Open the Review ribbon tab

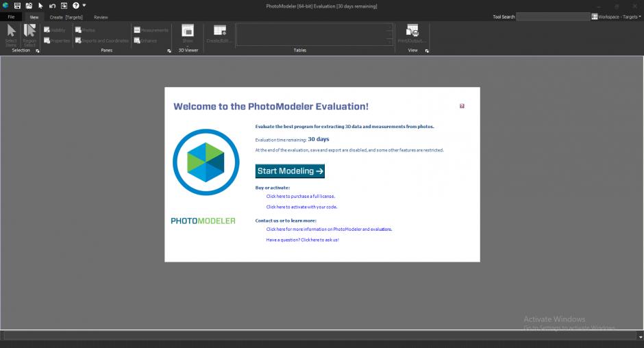pos(101,17)
